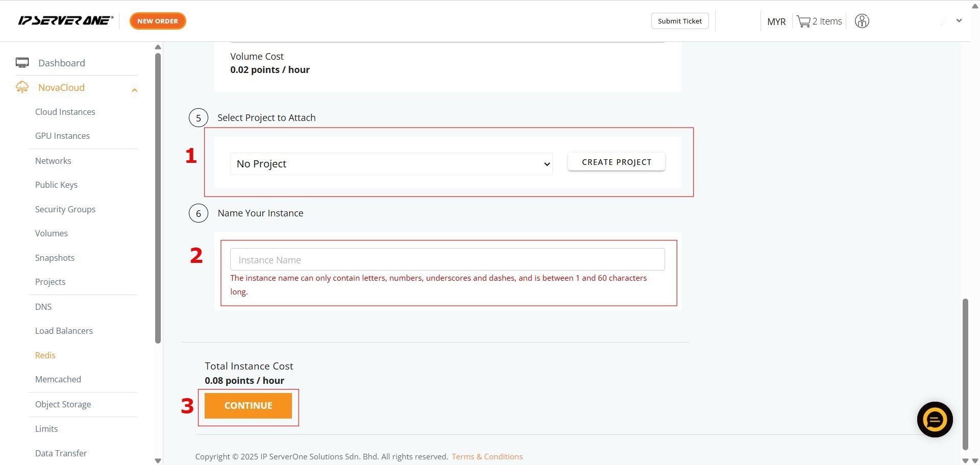Open the shopping cart icon

803,21
